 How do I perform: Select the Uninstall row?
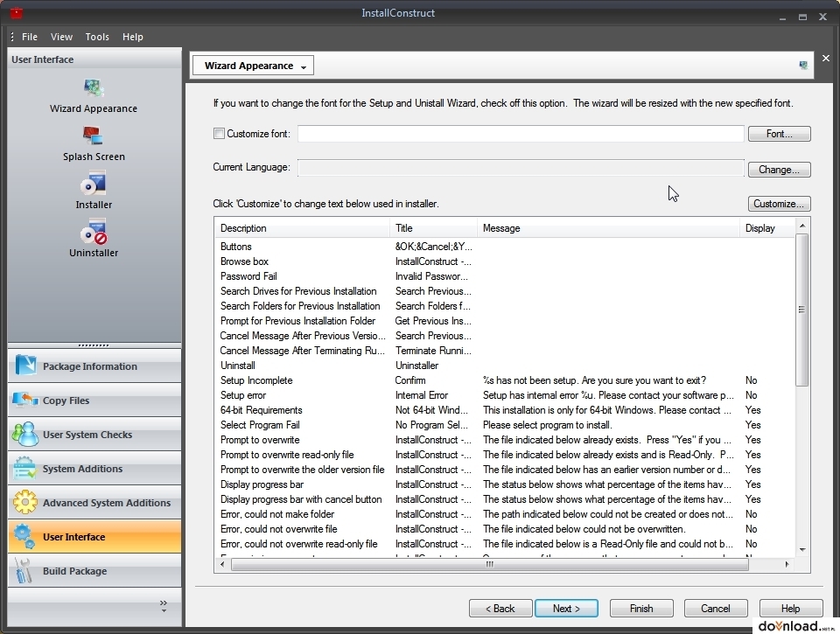(505, 366)
